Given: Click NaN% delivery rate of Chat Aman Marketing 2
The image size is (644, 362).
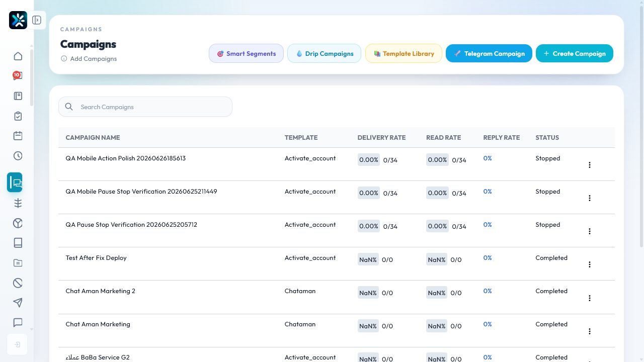Looking at the screenshot, I should (368, 293).
